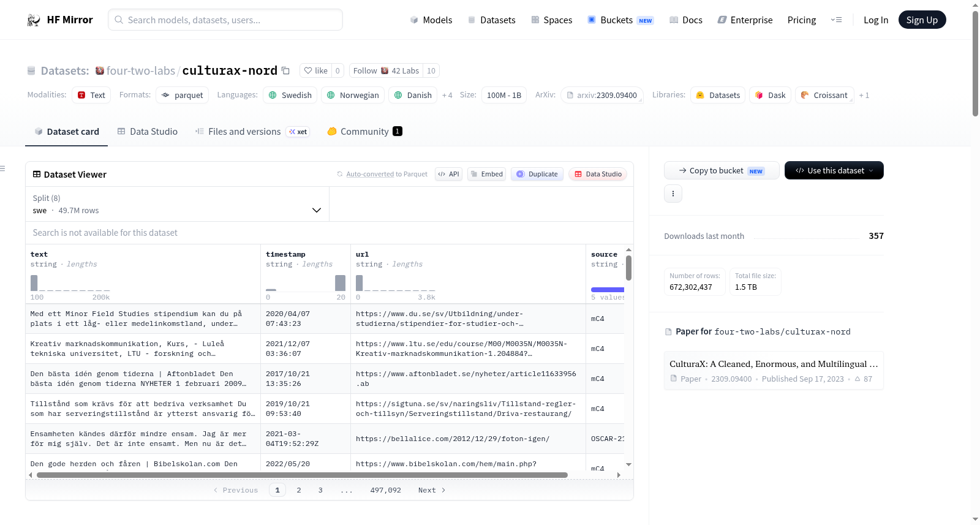Screen dimensions: 980x525
Task: Open the Models nav item
Action: [431, 20]
